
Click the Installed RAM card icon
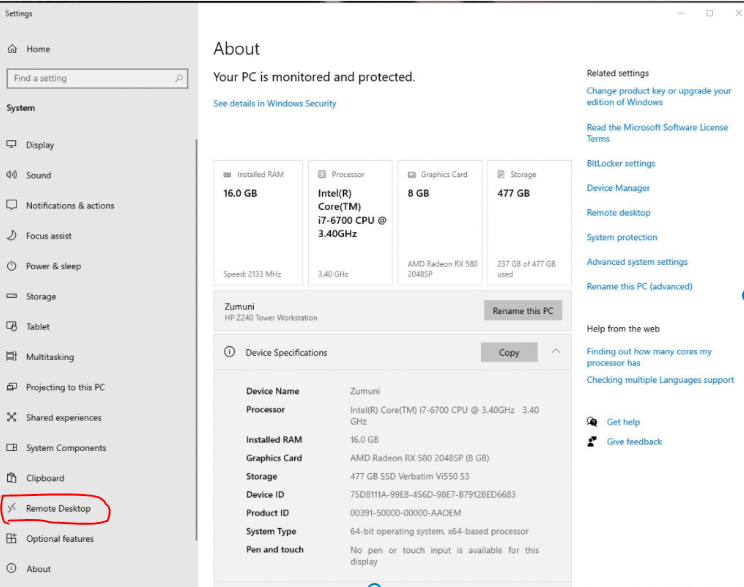click(227, 175)
